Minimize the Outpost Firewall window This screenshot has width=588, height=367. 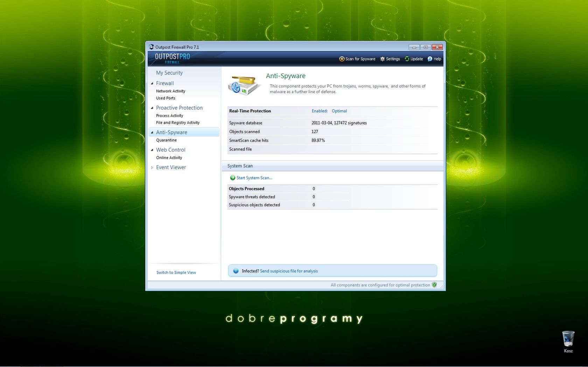coord(414,47)
